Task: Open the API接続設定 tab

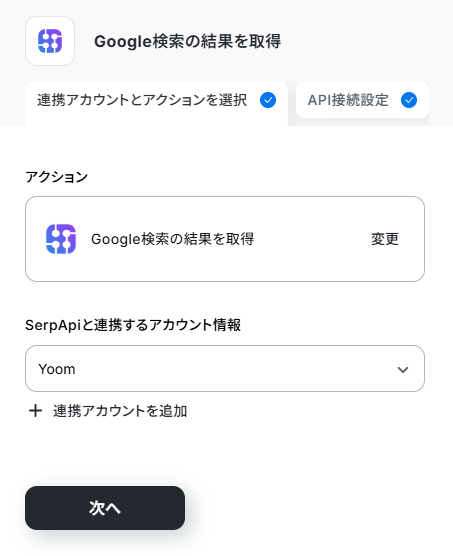Action: coord(362,100)
